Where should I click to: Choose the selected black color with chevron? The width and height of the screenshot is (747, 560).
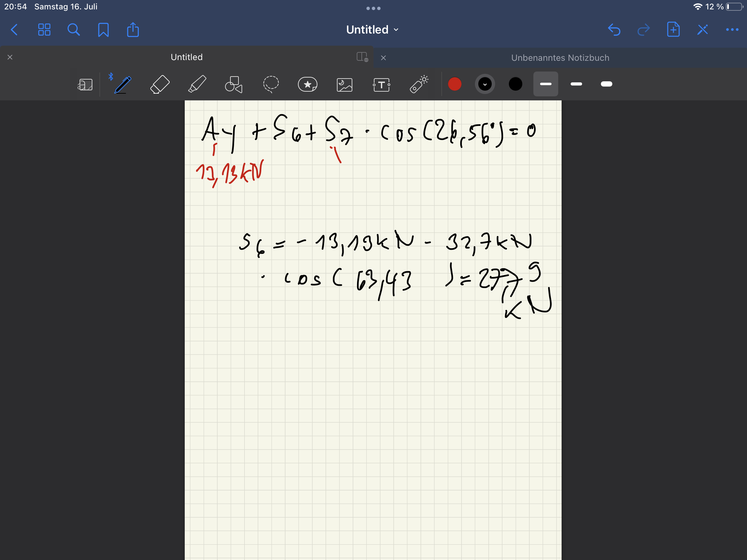tap(485, 84)
